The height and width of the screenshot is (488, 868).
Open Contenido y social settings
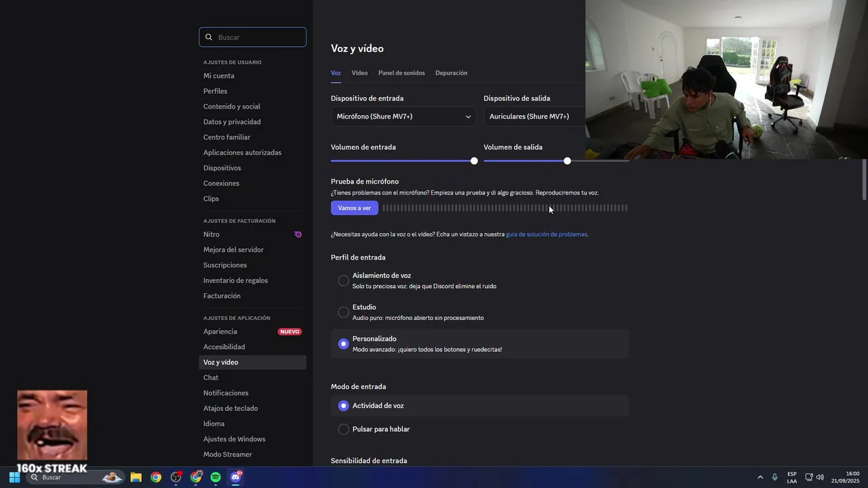point(252,106)
